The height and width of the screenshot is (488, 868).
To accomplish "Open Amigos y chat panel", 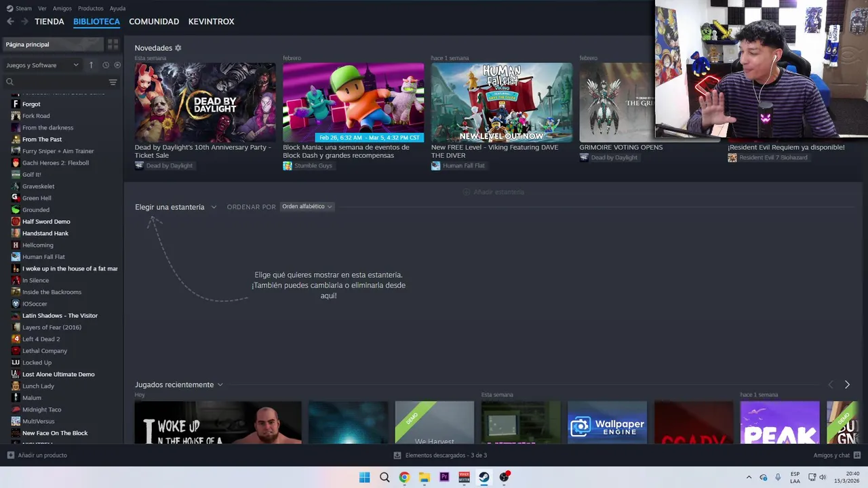I will click(x=837, y=455).
